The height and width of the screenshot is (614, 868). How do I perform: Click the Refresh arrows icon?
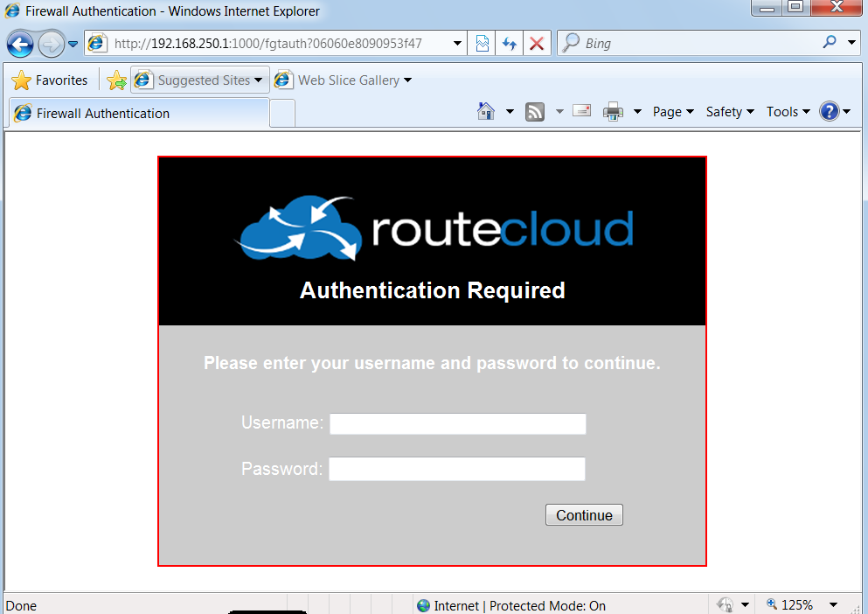(510, 43)
